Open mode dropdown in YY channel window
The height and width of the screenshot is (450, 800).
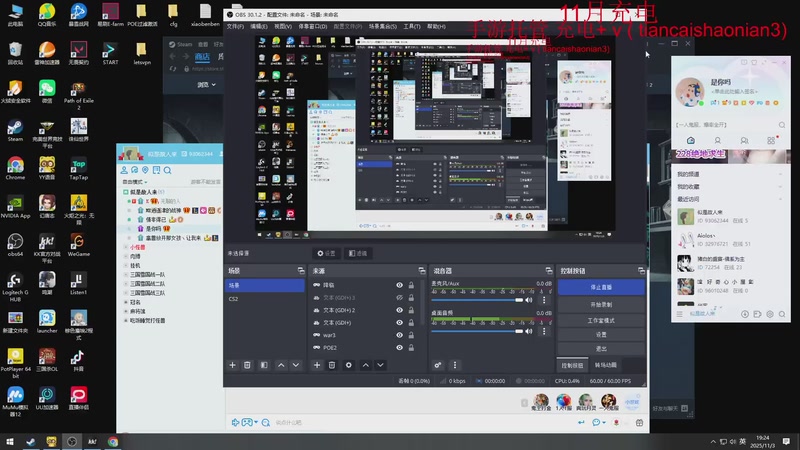point(135,182)
